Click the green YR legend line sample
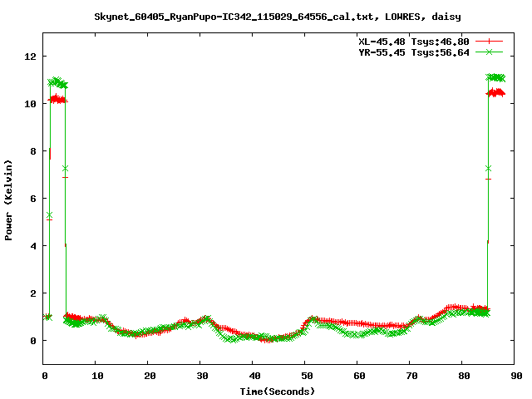This screenshot has height=399, width=532. pos(489,52)
